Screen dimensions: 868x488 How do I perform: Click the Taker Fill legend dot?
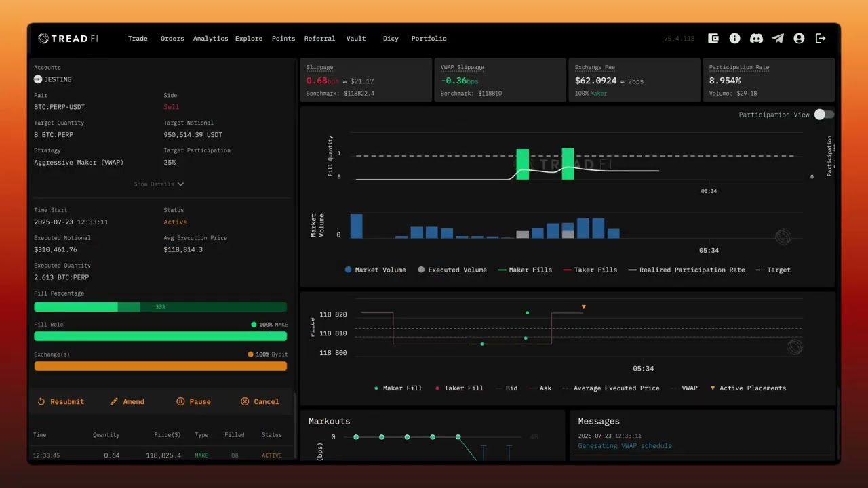[x=437, y=388]
